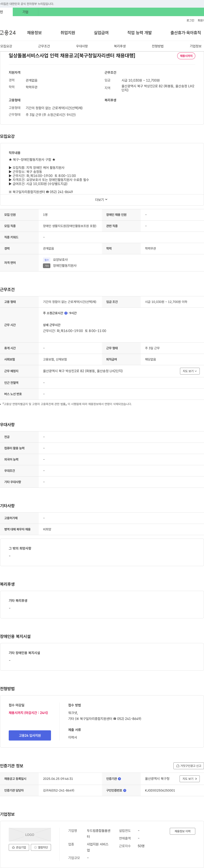Open the 고용24 home logo
204x868 pixels.
click(x=8, y=33)
